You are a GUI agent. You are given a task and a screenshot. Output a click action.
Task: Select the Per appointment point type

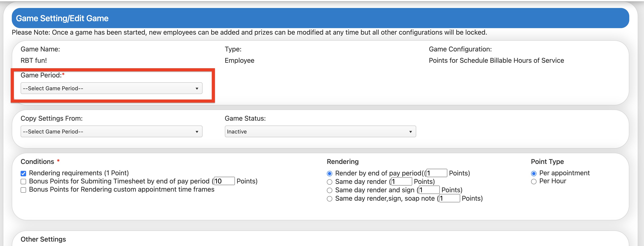[x=534, y=173]
